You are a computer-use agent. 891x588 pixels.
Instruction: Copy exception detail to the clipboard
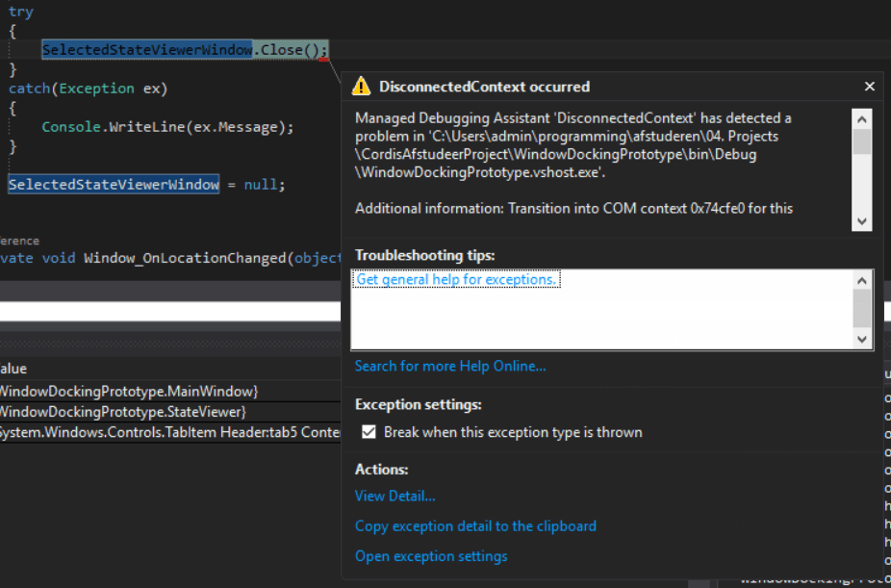pyautogui.click(x=475, y=526)
